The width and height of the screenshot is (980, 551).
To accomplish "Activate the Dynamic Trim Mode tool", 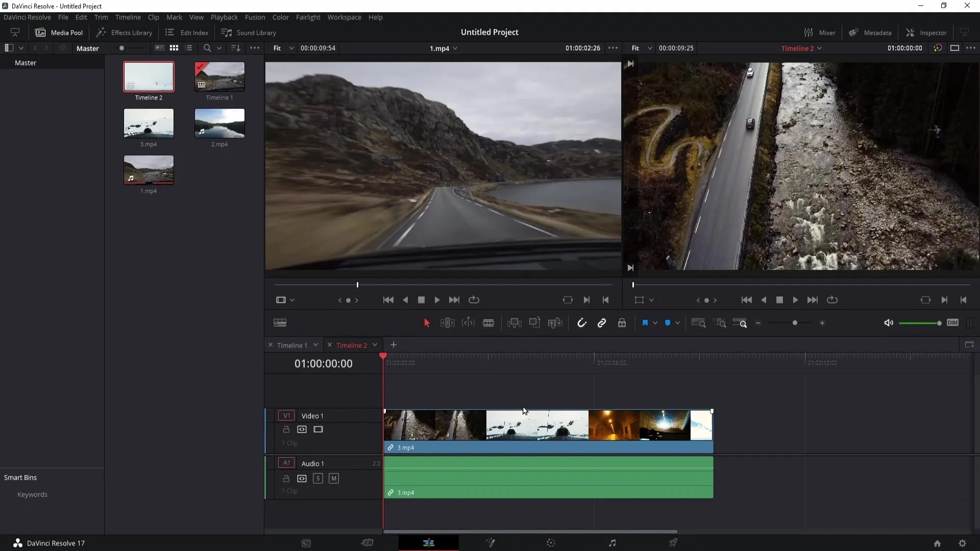I will point(468,323).
